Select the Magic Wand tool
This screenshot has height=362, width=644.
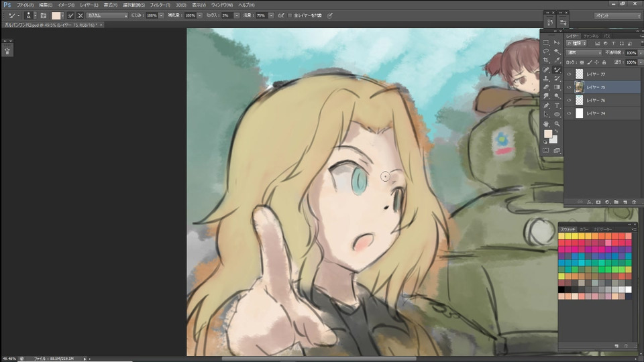pyautogui.click(x=557, y=52)
